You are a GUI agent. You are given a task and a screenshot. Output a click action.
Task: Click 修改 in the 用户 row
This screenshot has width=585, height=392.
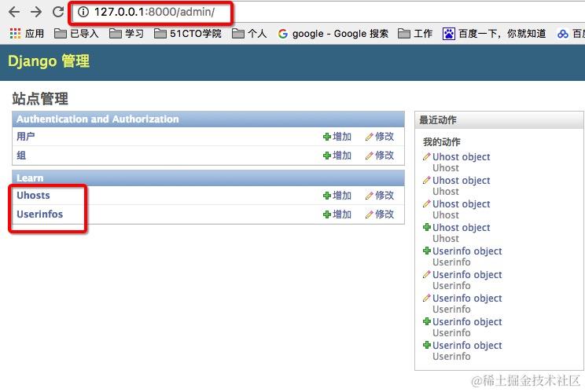tap(380, 137)
